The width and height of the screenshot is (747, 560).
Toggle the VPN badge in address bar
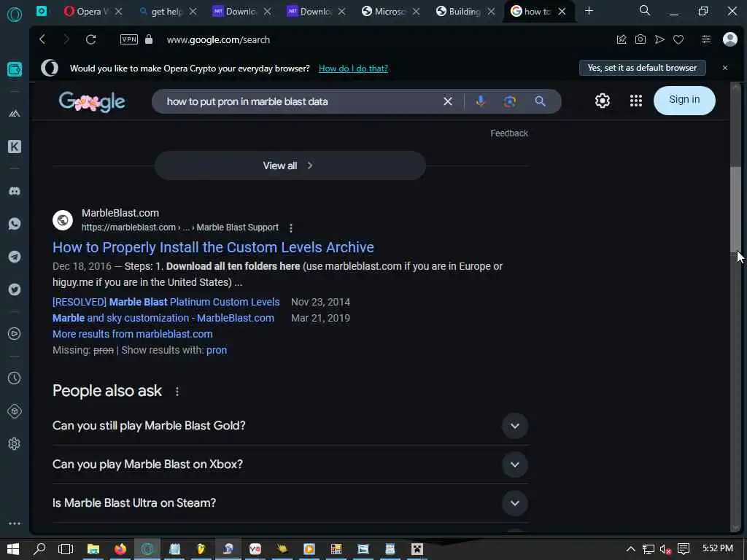pyautogui.click(x=128, y=39)
